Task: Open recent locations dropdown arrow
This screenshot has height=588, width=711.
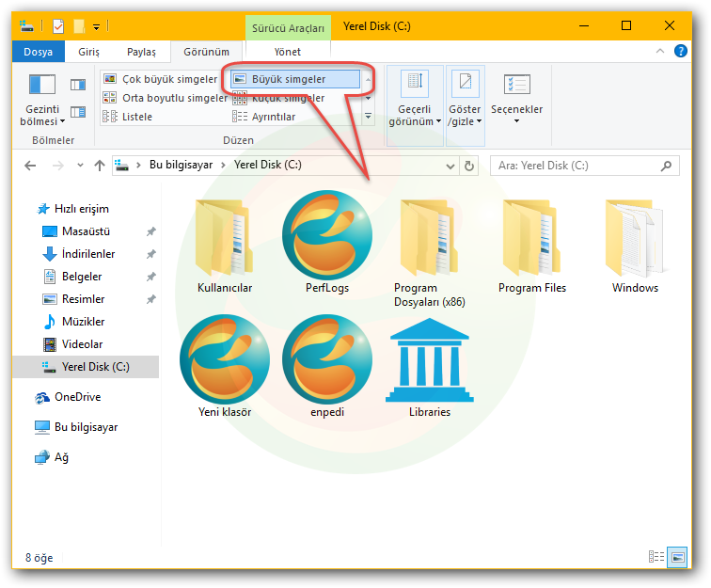Action: (80, 166)
